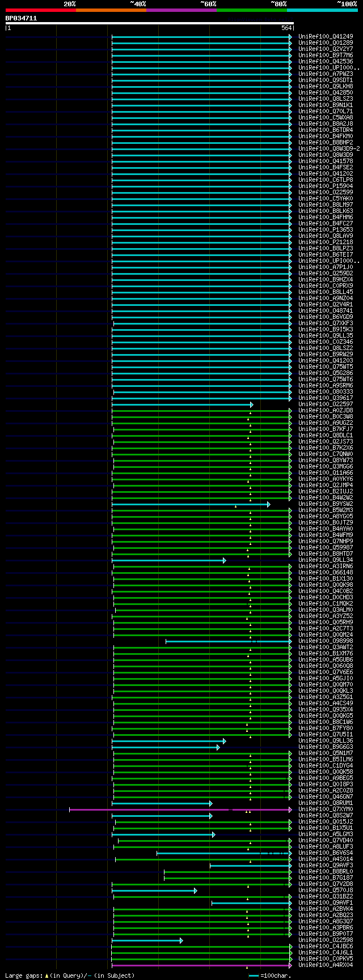The height and width of the screenshot is (980, 363).
Task: Click the orange ~40% identity legend segment
Action: click(x=111, y=10)
